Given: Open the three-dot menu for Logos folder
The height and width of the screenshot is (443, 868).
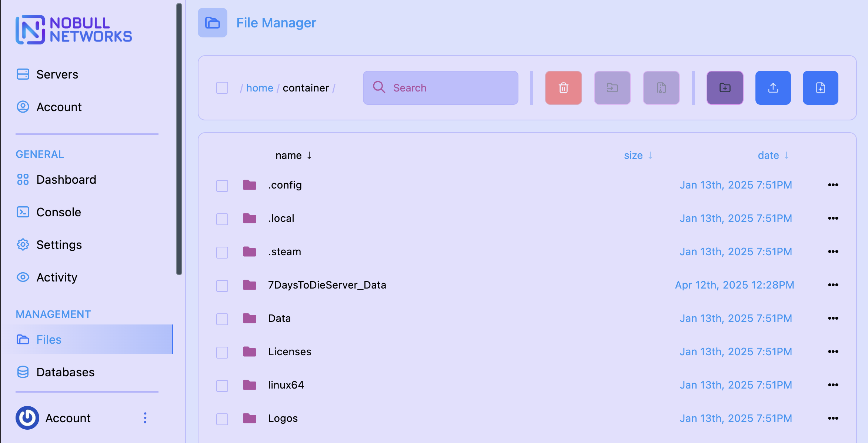Looking at the screenshot, I should click(833, 418).
